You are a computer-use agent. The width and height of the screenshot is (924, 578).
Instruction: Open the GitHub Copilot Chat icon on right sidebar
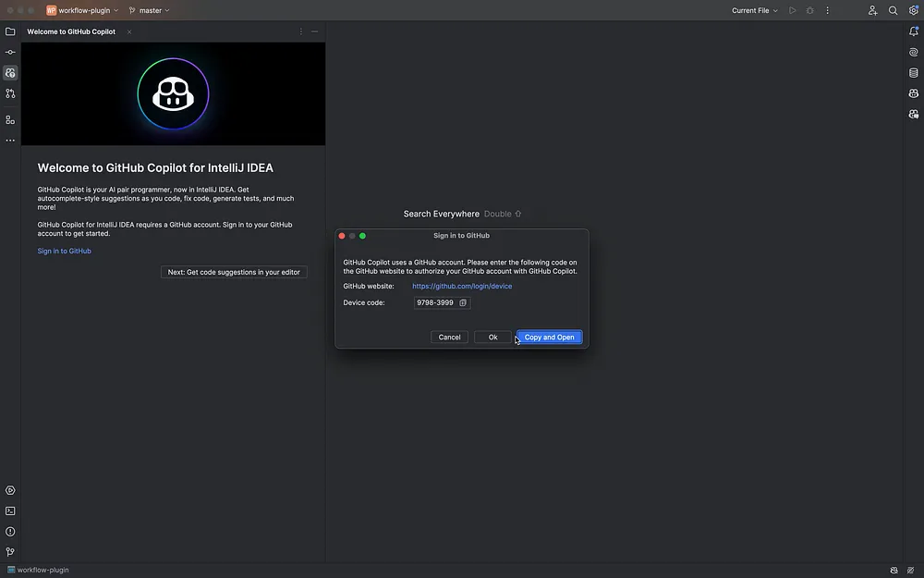tap(914, 114)
